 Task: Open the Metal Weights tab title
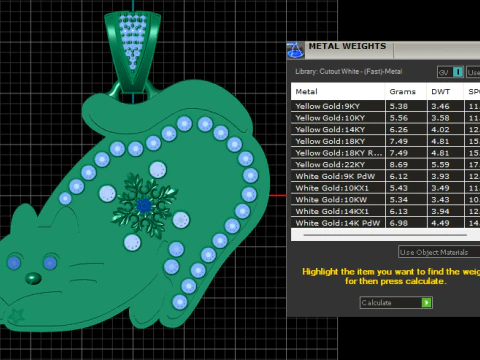coord(347,46)
